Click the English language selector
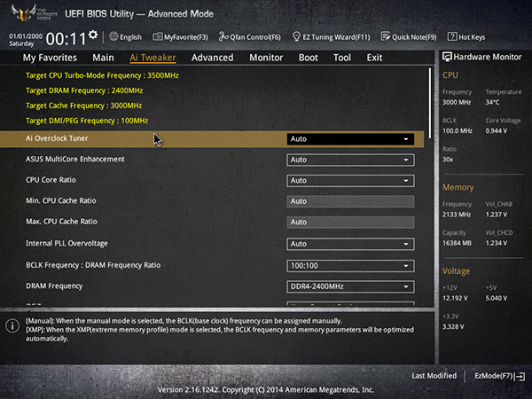The image size is (532, 399). tap(126, 37)
